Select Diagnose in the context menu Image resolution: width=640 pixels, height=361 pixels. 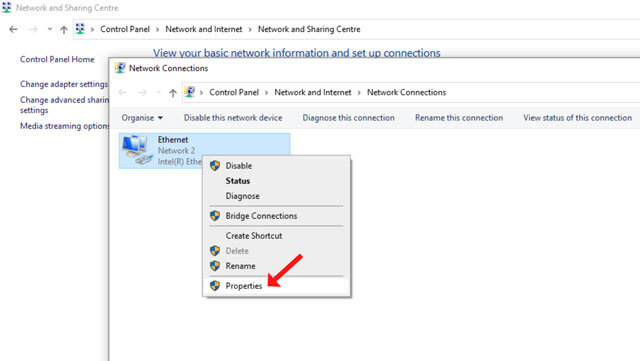pyautogui.click(x=276, y=196)
